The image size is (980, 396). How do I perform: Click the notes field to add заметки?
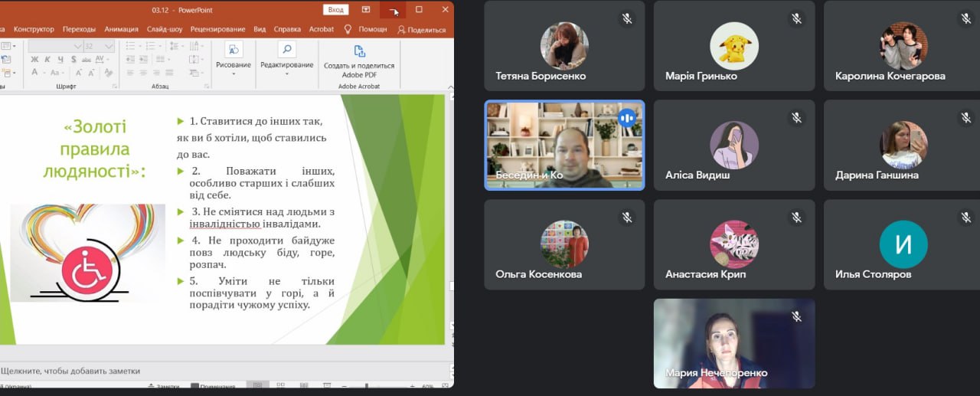pyautogui.click(x=70, y=371)
